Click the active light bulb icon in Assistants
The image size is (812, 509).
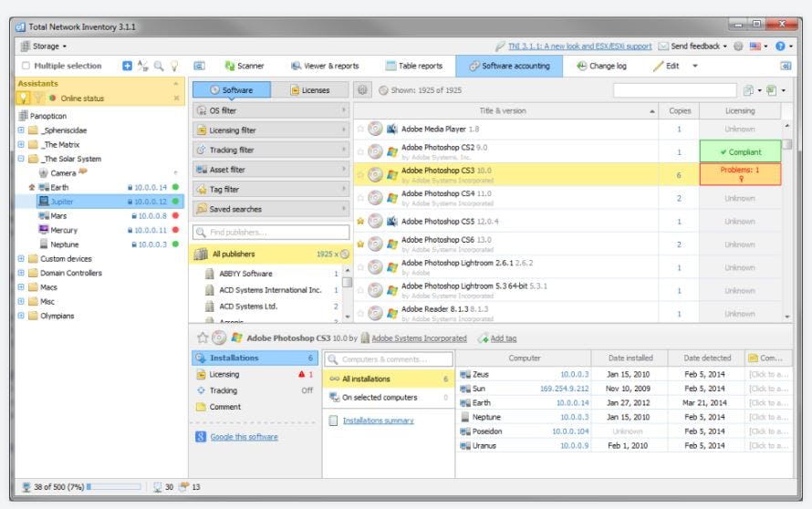[24, 98]
